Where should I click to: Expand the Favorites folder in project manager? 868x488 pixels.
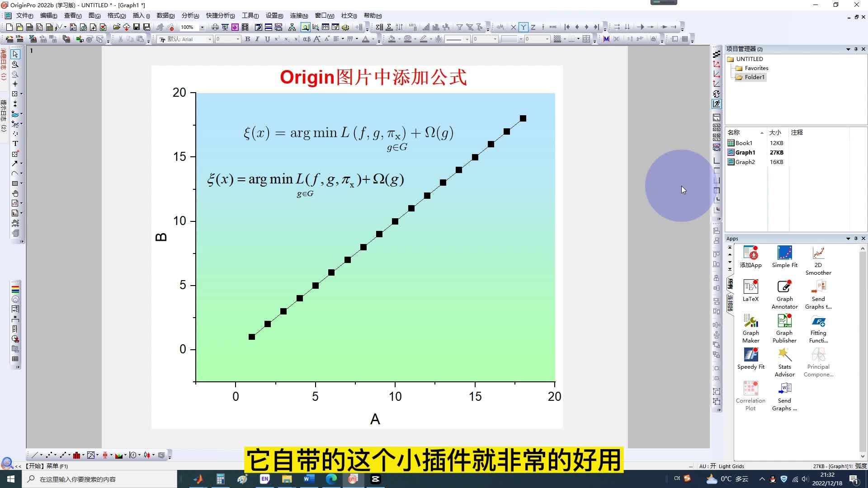[x=756, y=67]
